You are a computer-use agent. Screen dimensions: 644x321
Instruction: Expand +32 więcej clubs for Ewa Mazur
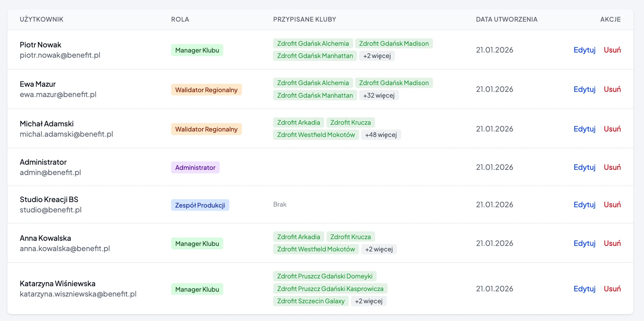(x=379, y=95)
